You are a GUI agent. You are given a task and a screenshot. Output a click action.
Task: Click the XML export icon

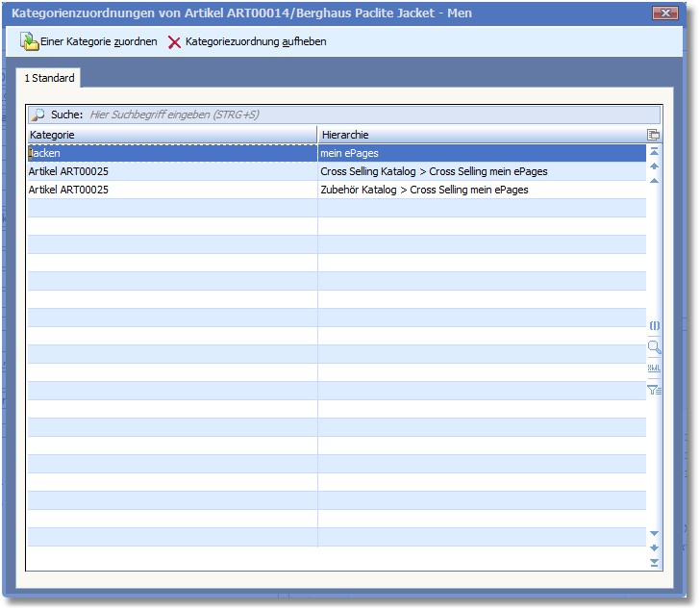(x=654, y=369)
